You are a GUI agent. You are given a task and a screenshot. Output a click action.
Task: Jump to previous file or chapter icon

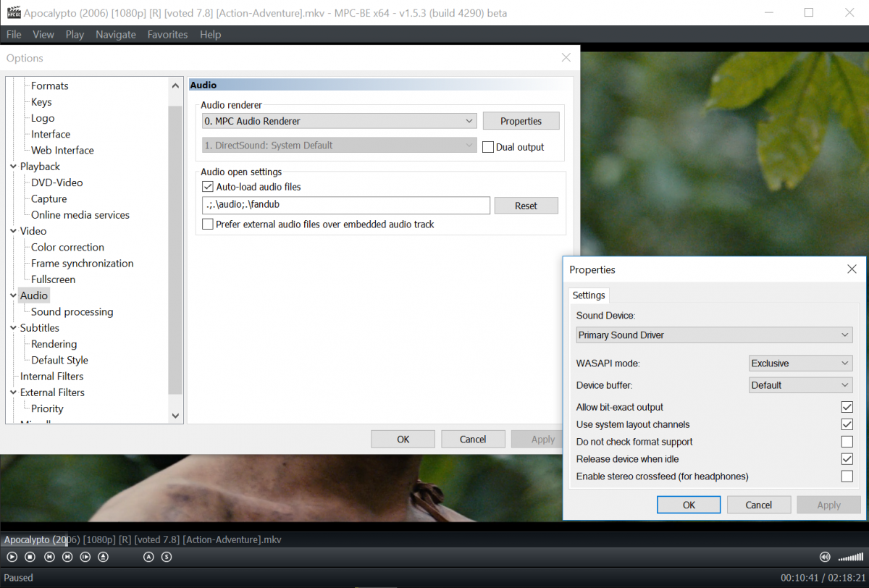click(49, 557)
